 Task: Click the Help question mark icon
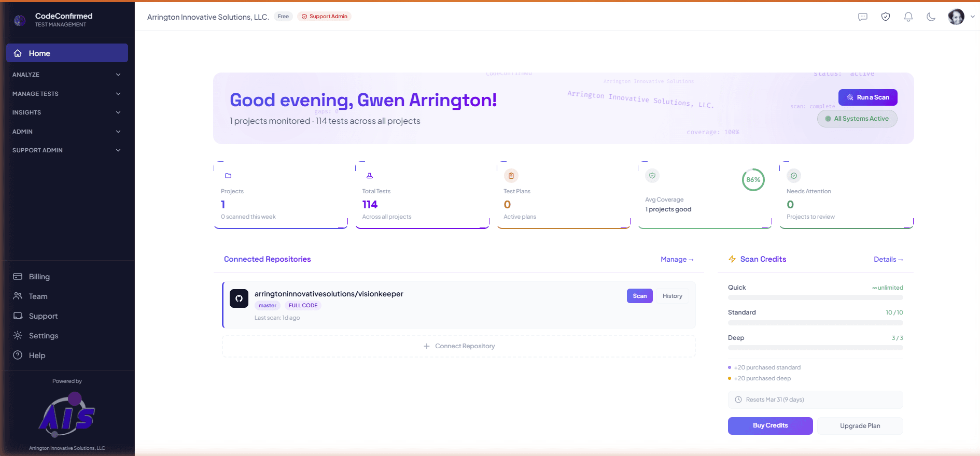pos(18,355)
